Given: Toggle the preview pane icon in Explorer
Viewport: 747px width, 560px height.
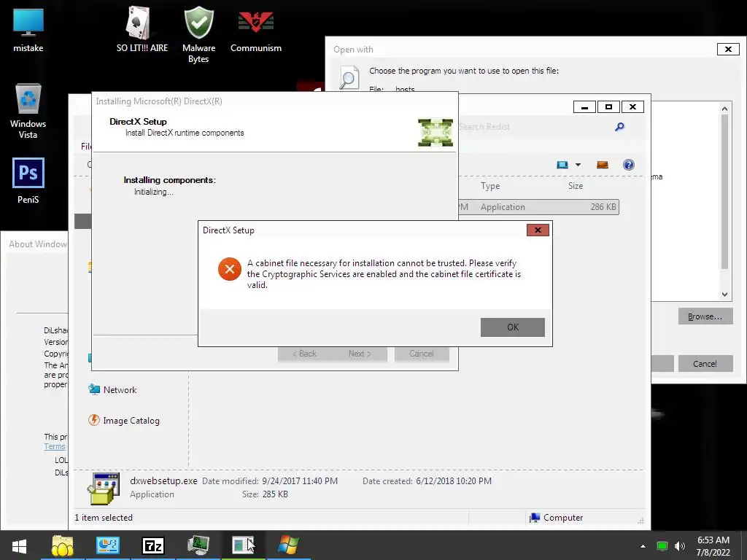Looking at the screenshot, I should (602, 165).
